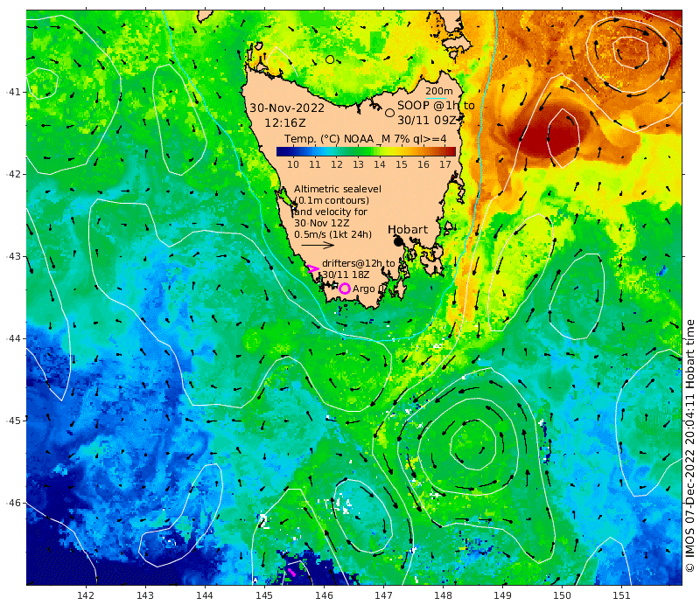This screenshot has height=612, width=700.
Task: Click the color scale value '17'
Action: point(444,164)
